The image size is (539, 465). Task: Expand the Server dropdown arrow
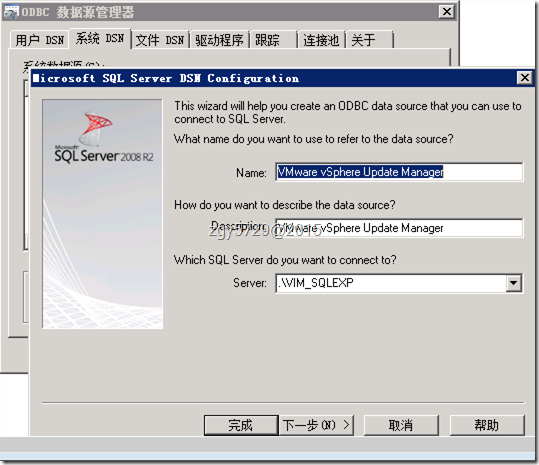click(514, 283)
